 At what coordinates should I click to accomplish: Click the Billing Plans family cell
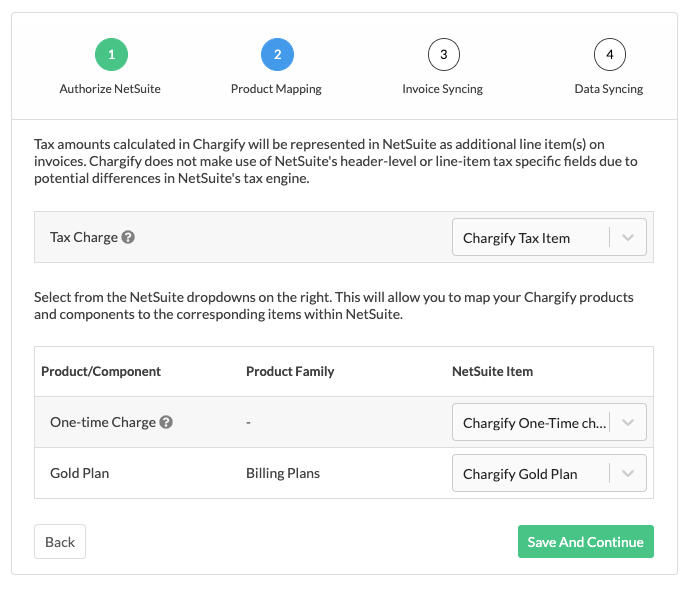tap(283, 473)
